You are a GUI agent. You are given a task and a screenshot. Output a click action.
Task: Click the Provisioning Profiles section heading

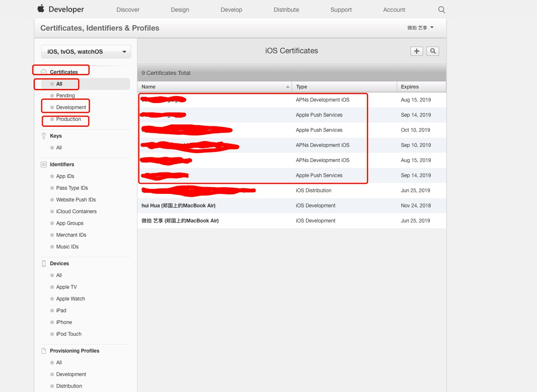point(75,351)
